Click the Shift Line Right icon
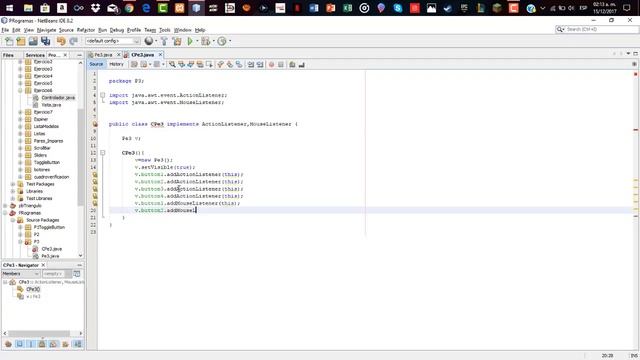This screenshot has height=360, width=640. coord(260,64)
